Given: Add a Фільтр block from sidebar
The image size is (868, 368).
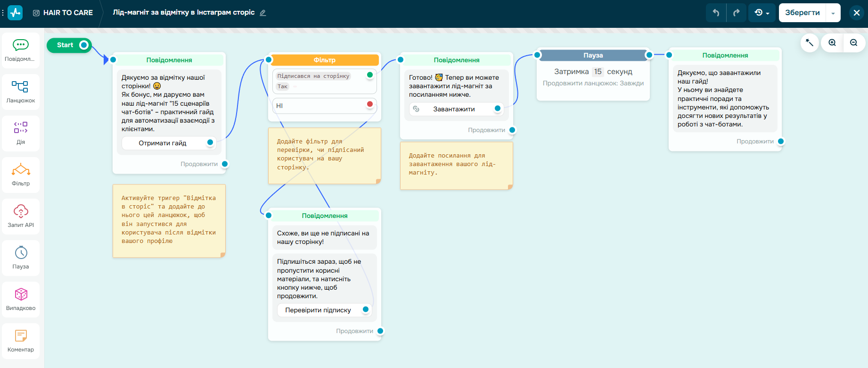Looking at the screenshot, I should point(21,176).
